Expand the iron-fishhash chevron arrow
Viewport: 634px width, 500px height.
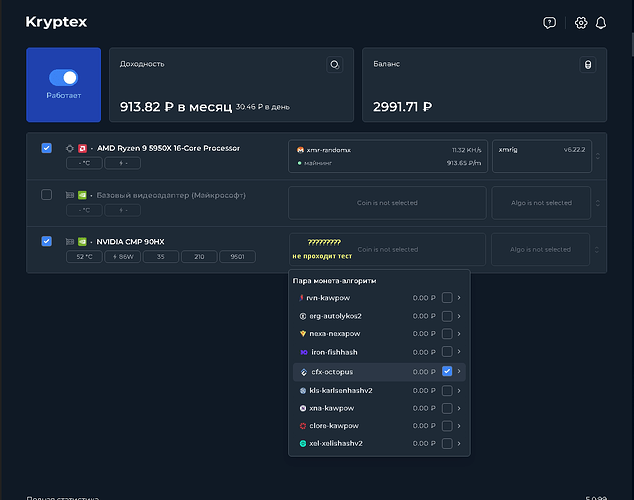[459, 352]
